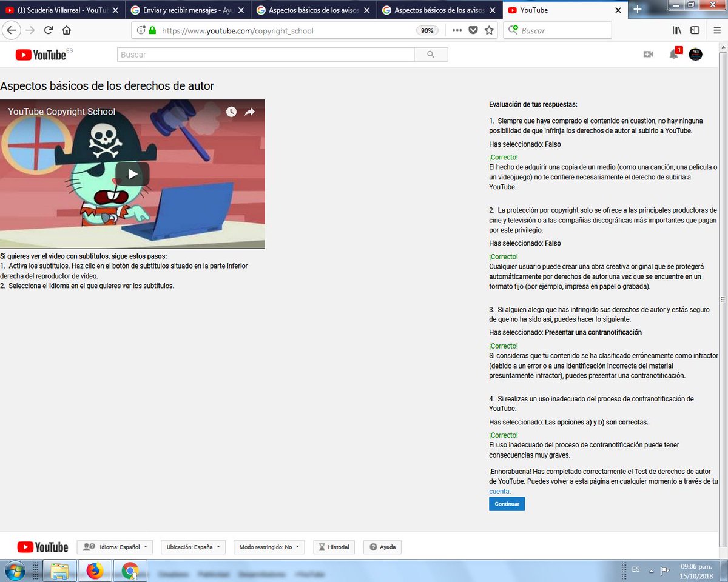Open the upload video camera icon
The image size is (728, 582).
648,55
